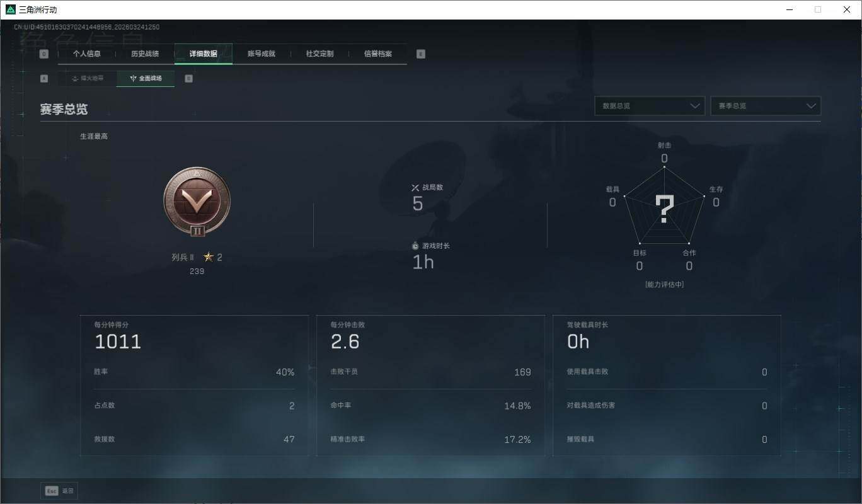862x504 pixels.
Task: Open the 账号成就 tab
Action: click(261, 54)
